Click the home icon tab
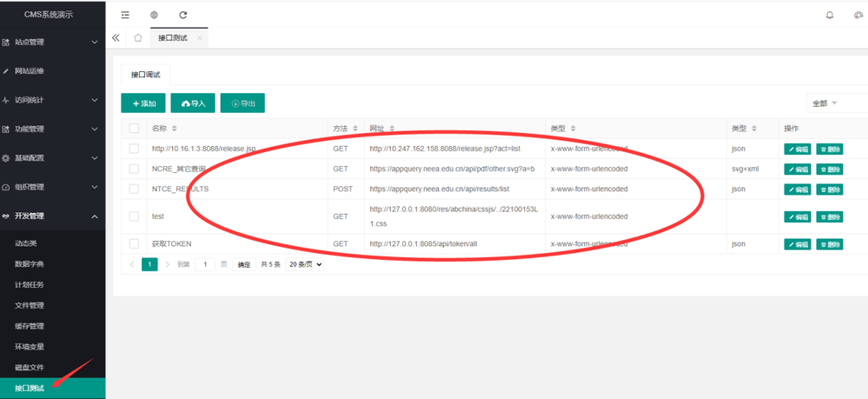 point(138,38)
